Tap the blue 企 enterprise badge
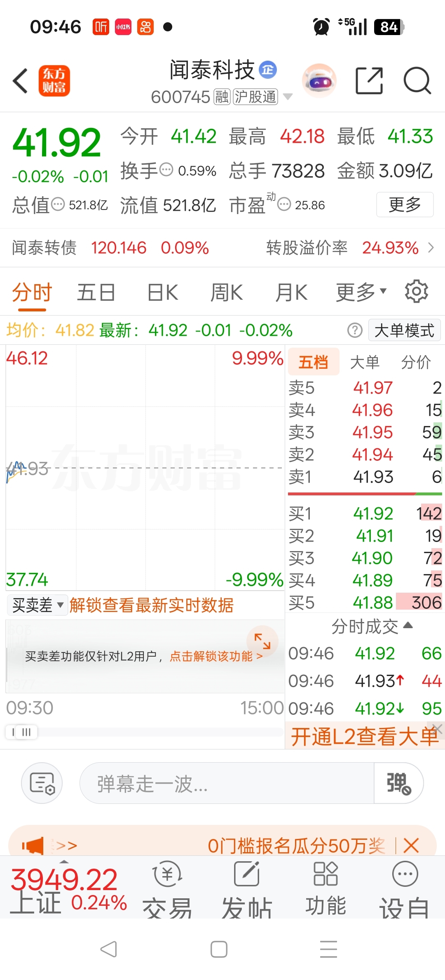The width and height of the screenshot is (445, 980). tap(268, 70)
